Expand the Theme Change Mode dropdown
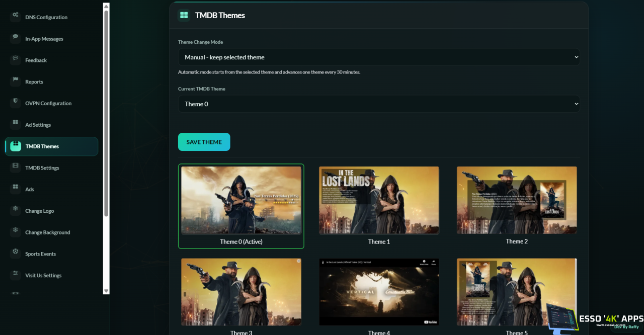The height and width of the screenshot is (335, 644). [x=379, y=57]
